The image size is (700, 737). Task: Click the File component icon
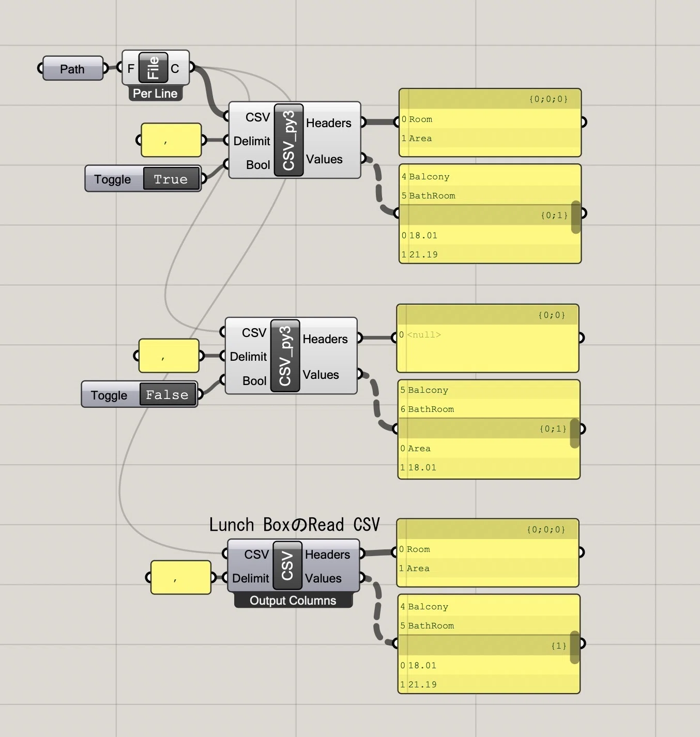(153, 67)
